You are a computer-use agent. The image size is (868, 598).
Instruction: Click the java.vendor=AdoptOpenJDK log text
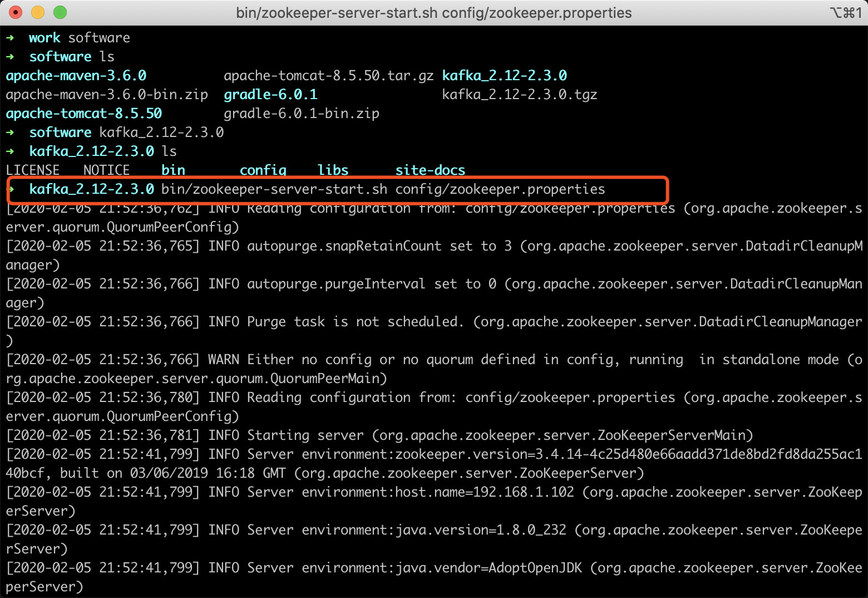(x=489, y=567)
